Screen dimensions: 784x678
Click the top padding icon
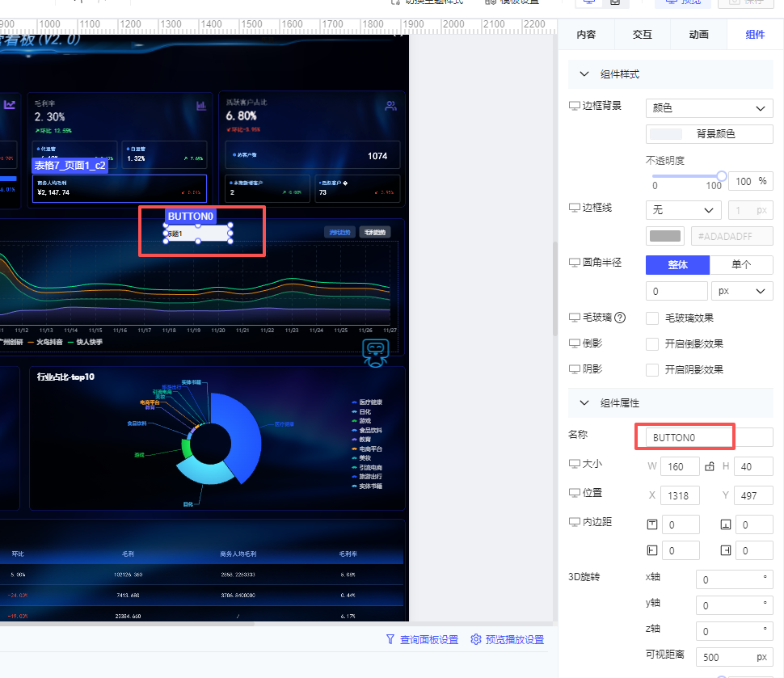(x=652, y=524)
